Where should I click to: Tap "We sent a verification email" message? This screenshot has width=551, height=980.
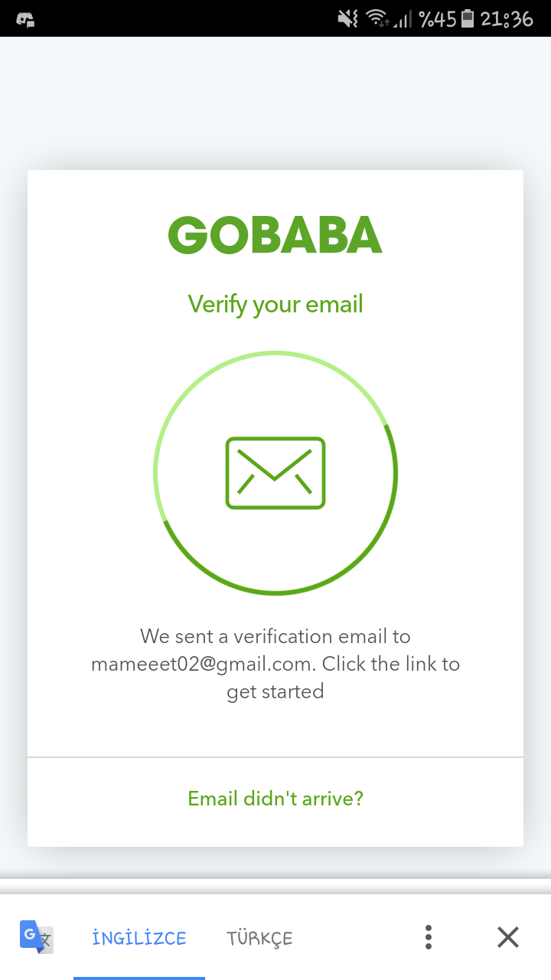(275, 636)
